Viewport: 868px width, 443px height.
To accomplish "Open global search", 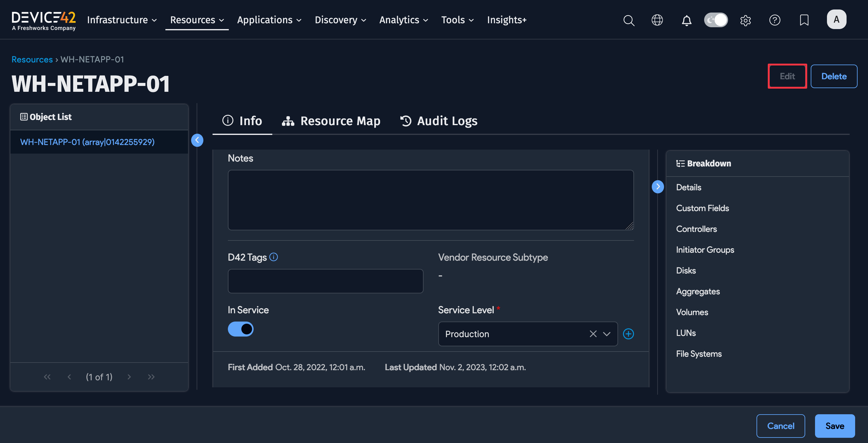I will 629,20.
